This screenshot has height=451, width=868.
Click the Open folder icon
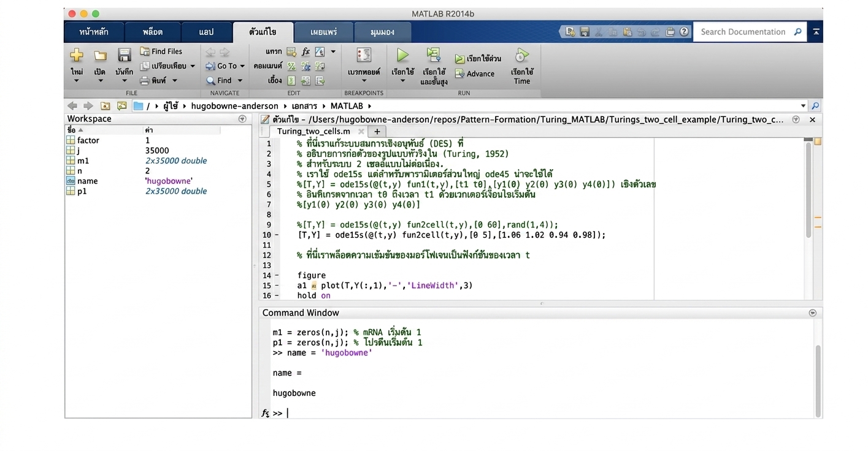point(100,56)
